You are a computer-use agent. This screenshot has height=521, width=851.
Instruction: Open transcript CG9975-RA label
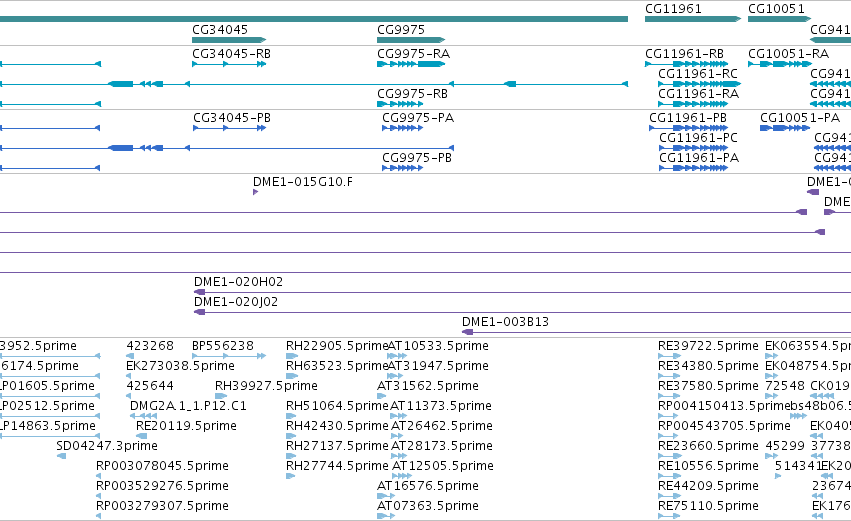pyautogui.click(x=414, y=54)
